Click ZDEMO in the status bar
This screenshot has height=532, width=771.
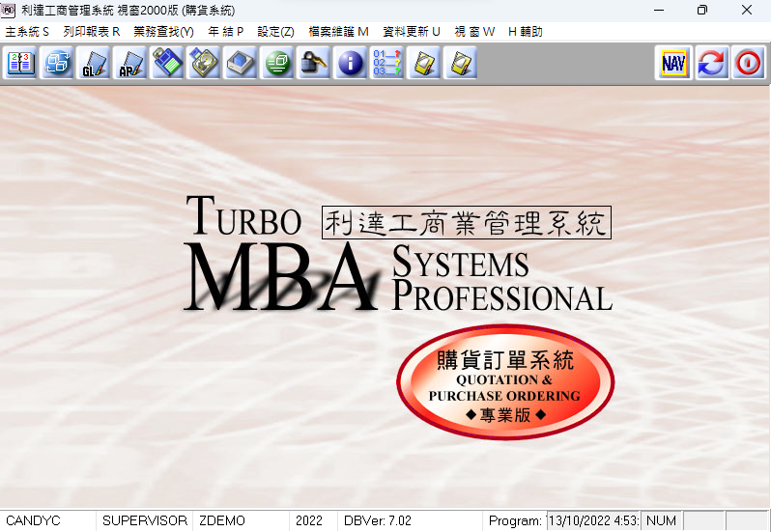point(222,520)
